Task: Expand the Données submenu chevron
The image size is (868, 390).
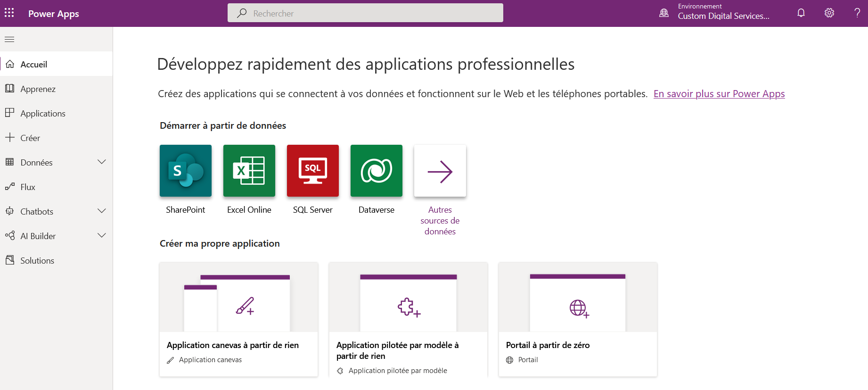Action: (x=101, y=162)
